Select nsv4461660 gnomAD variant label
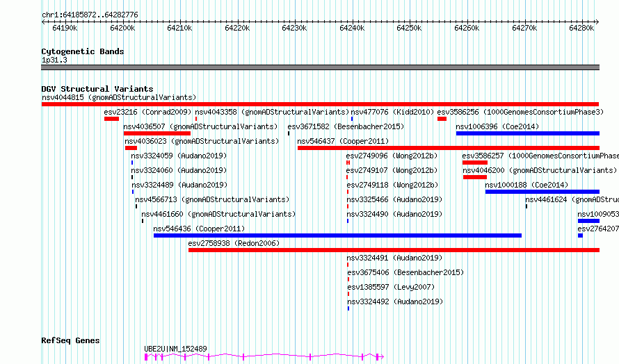 click(x=218, y=214)
